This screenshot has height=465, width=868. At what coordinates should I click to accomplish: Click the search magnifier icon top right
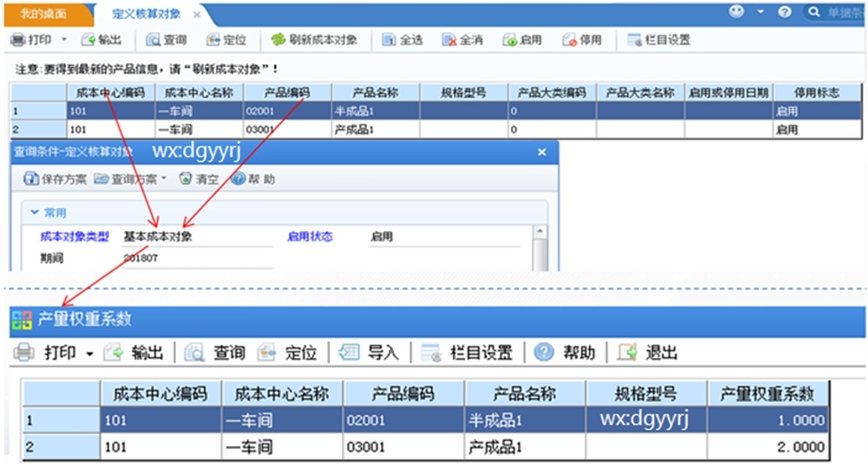tap(814, 12)
